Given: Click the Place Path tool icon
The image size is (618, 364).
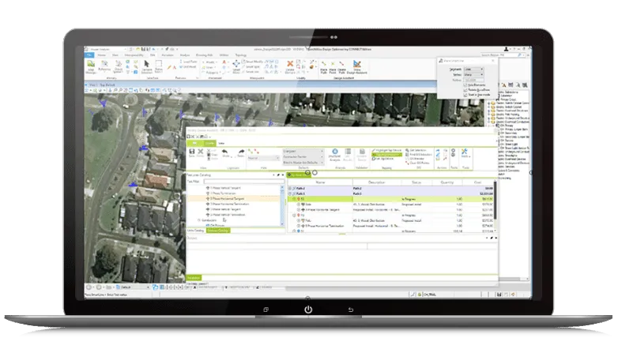Looking at the screenshot, I should coord(324,63).
